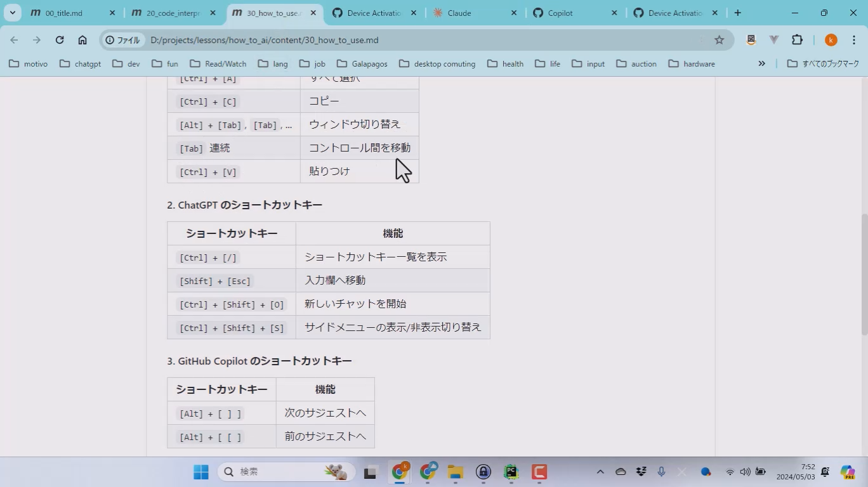The height and width of the screenshot is (487, 868).
Task: Open Chrome three-dot menu
Action: tap(854, 40)
